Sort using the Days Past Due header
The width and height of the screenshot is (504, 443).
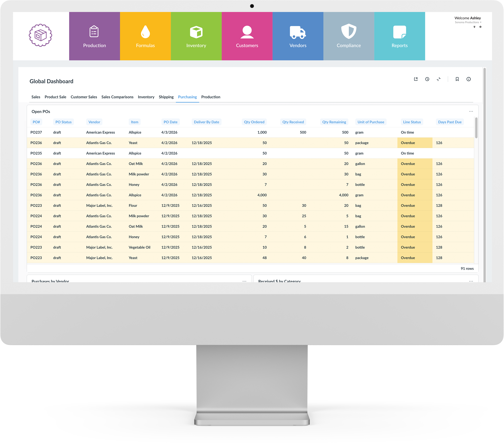coord(450,122)
